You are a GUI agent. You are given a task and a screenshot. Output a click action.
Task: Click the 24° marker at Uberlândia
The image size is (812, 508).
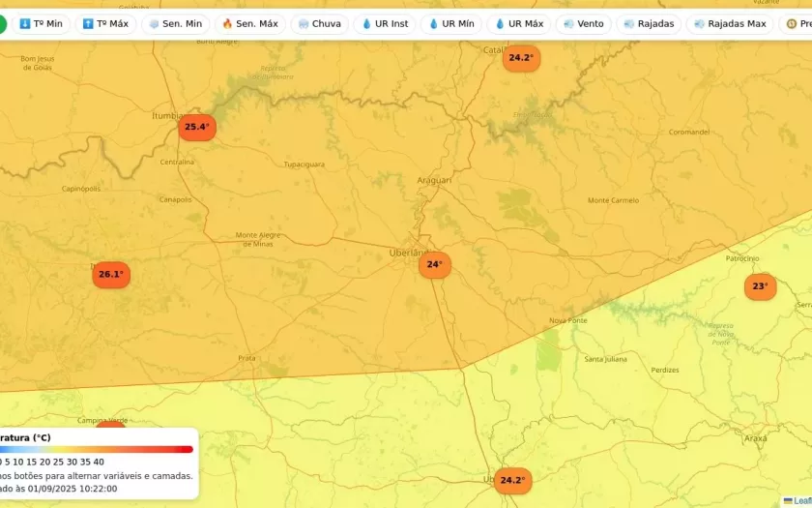coord(434,264)
